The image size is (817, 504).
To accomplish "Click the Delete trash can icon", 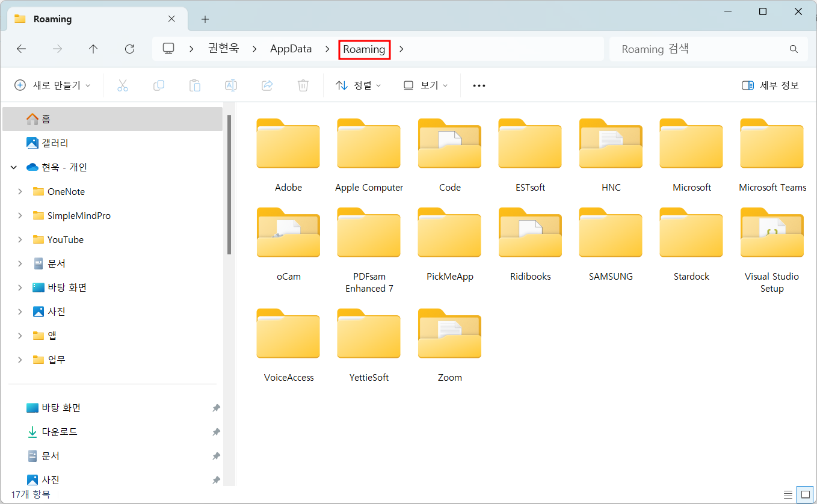I will pos(303,85).
